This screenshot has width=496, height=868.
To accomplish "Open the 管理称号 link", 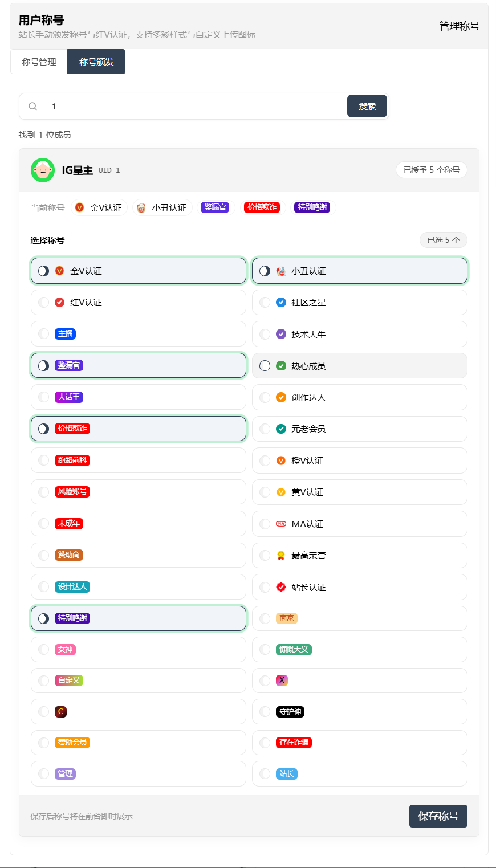I will [460, 26].
